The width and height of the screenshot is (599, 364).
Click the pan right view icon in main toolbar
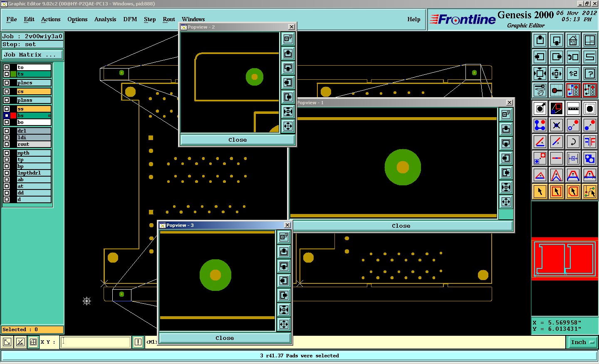[557, 57]
